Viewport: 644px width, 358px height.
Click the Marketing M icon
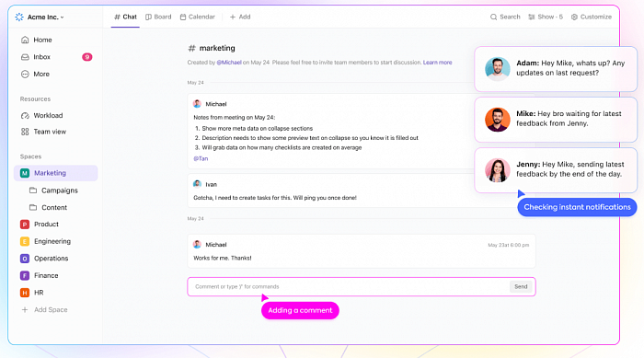point(25,173)
